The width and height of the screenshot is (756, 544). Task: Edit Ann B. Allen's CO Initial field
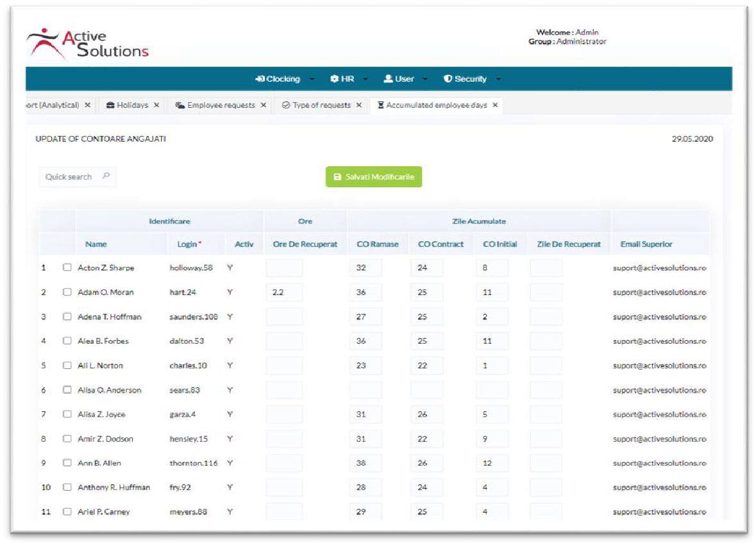492,463
